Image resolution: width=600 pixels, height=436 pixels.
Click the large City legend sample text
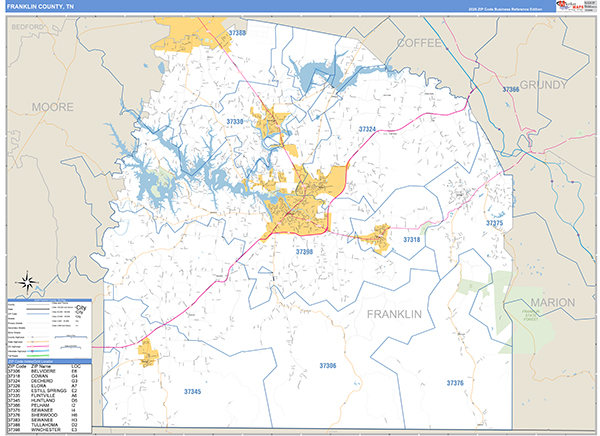81,307
